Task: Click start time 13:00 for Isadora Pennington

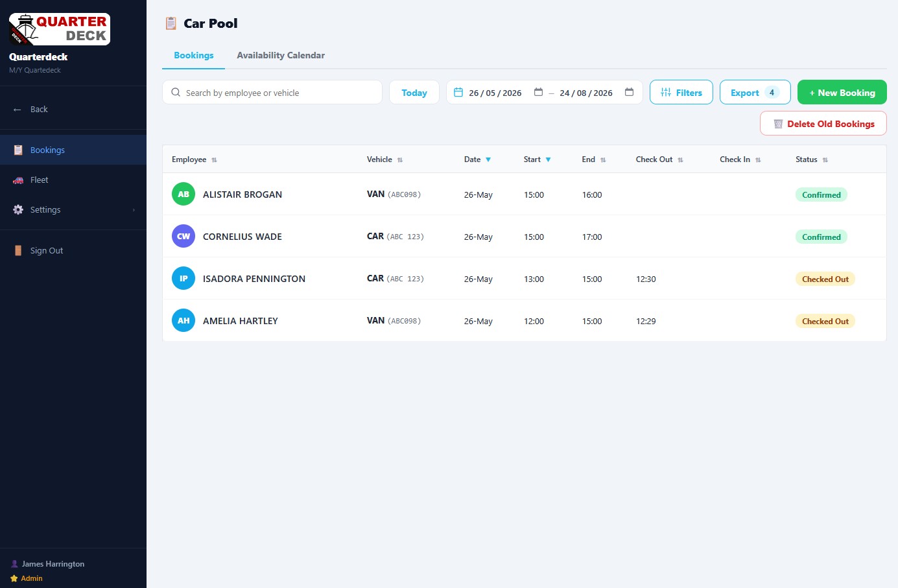Action: click(534, 279)
